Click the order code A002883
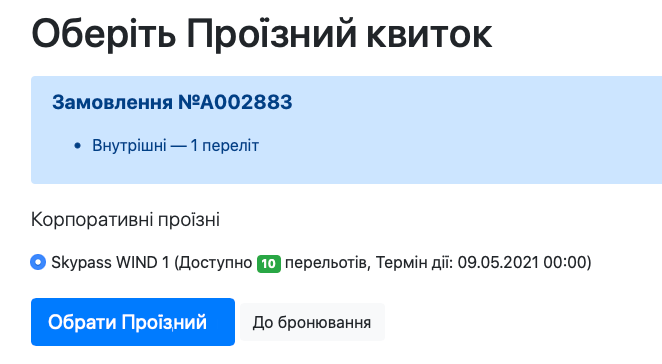The width and height of the screenshot is (662, 364). tap(246, 102)
